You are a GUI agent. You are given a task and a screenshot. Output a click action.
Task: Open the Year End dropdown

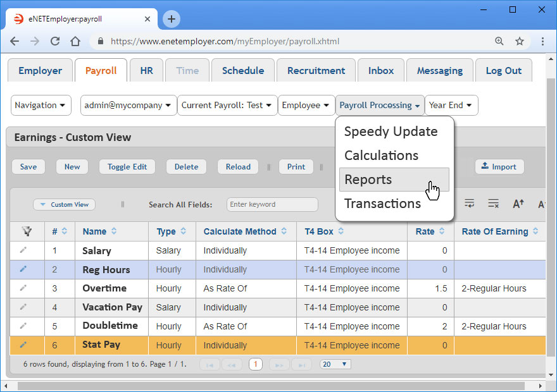451,106
